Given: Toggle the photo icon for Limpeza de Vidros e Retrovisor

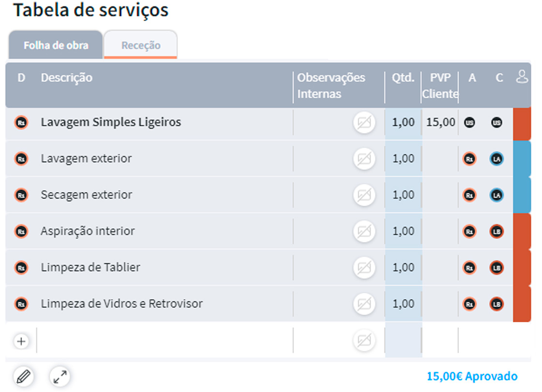Looking at the screenshot, I should [x=364, y=303].
